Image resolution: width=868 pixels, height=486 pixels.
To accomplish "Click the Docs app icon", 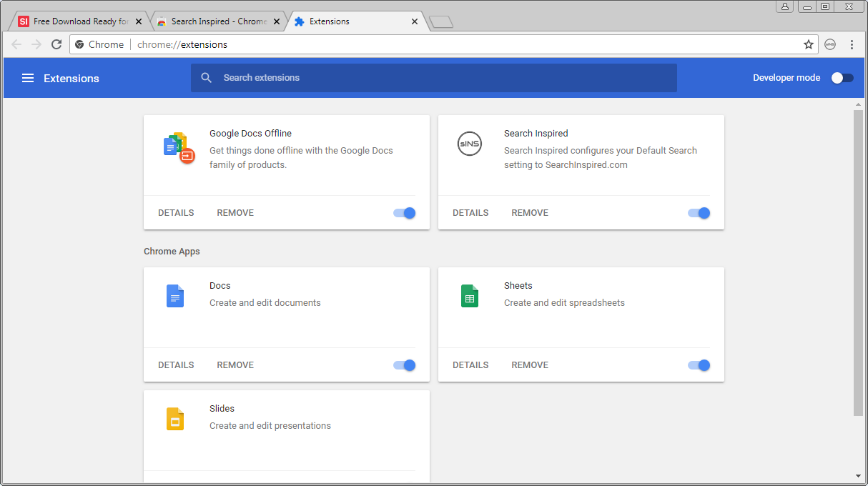I will (x=175, y=296).
